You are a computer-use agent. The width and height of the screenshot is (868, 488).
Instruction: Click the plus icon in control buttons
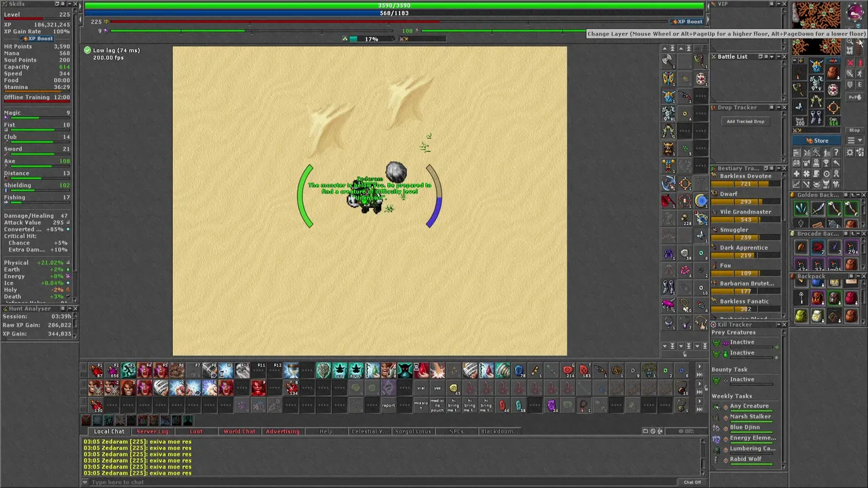tap(796, 174)
